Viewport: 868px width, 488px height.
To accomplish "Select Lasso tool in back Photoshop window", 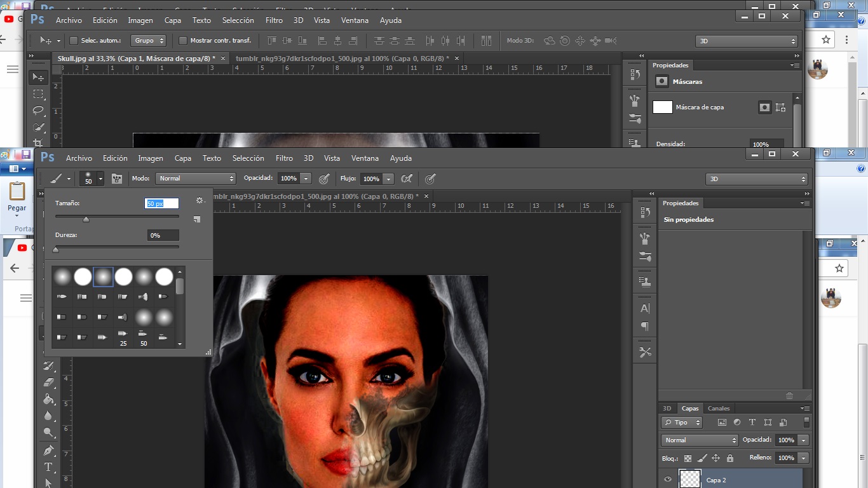I will coord(39,111).
